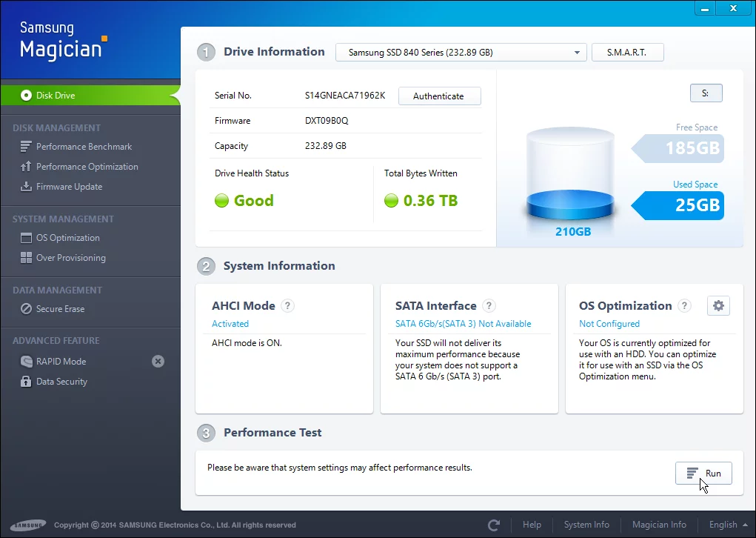The height and width of the screenshot is (538, 756).
Task: Open OS Optimization under System Management
Action: point(66,237)
